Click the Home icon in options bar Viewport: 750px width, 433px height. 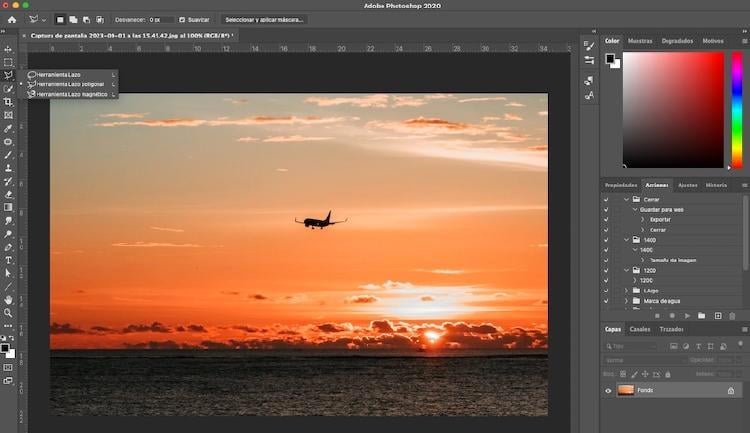pos(12,19)
